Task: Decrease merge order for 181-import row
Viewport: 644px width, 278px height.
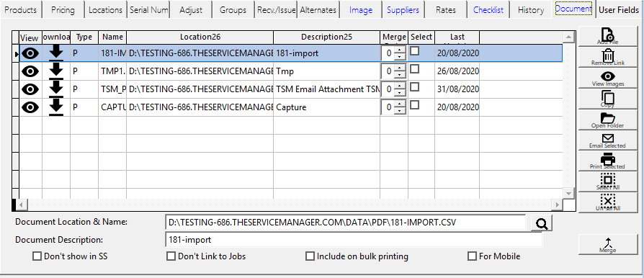Action: click(x=400, y=57)
